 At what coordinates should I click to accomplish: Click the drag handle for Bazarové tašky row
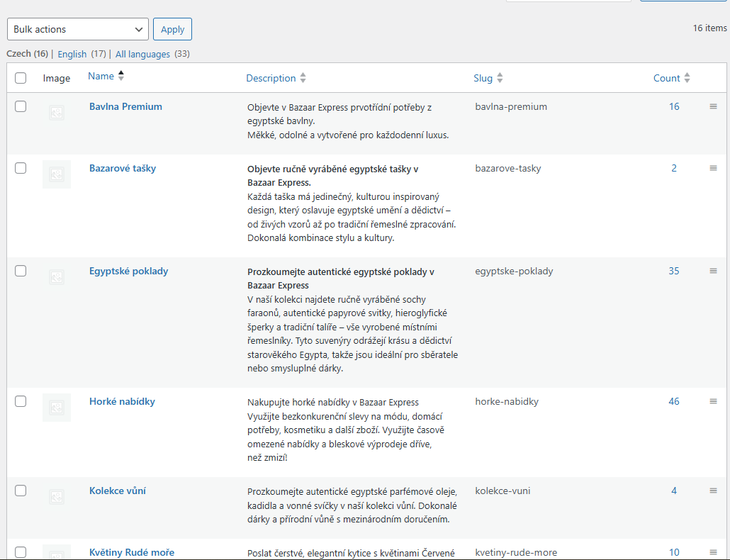(713, 168)
